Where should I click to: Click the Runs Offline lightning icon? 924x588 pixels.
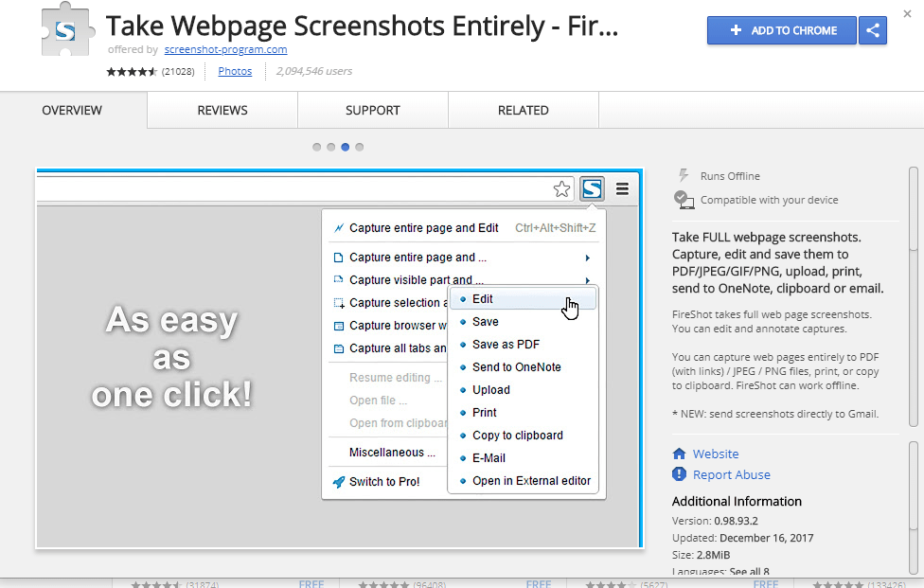coord(683,175)
